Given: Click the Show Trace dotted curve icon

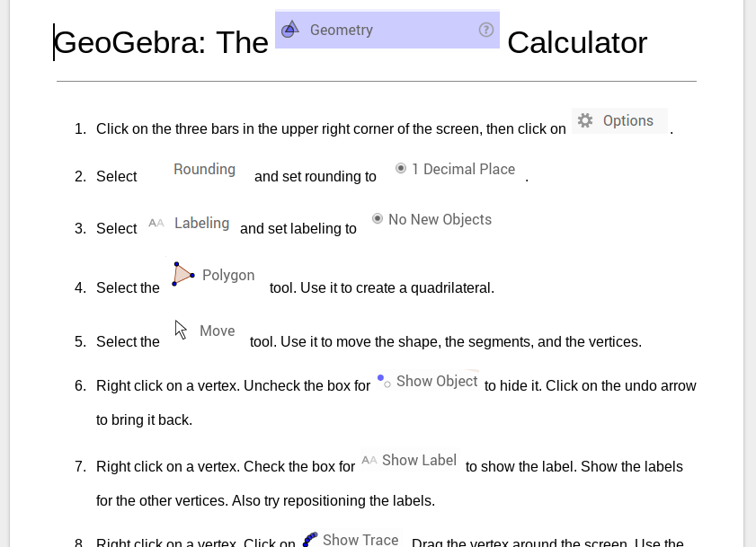Looking at the screenshot, I should [x=309, y=539].
